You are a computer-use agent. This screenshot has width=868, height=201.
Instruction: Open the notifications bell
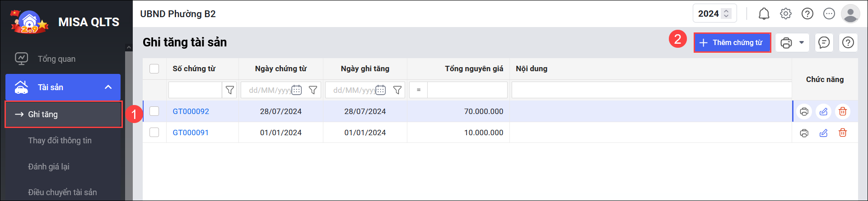pos(764,14)
